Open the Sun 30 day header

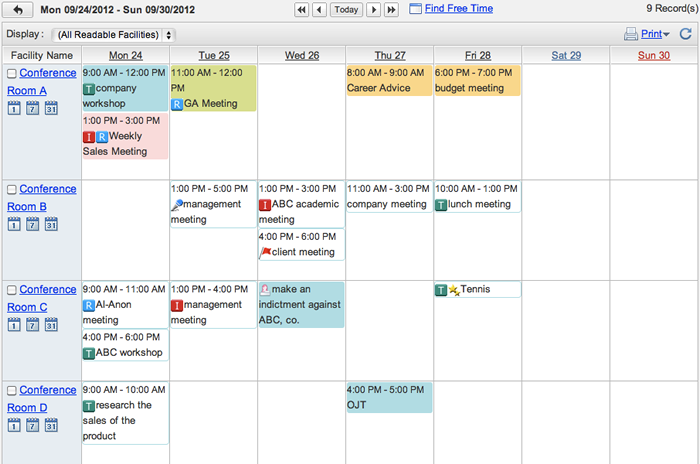pyautogui.click(x=654, y=55)
